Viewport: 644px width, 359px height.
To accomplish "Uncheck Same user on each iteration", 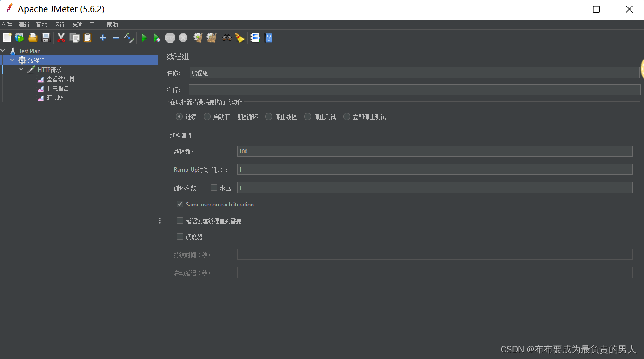I will click(180, 204).
